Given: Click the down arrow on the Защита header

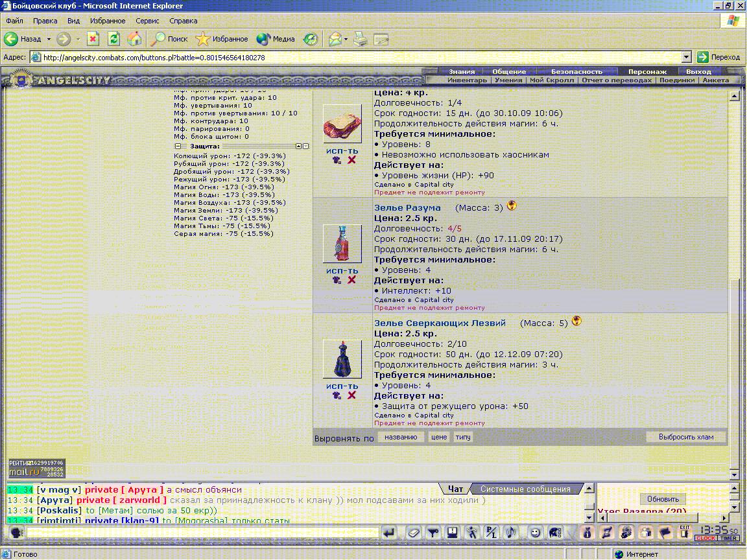Looking at the screenshot, I should (x=306, y=146).
